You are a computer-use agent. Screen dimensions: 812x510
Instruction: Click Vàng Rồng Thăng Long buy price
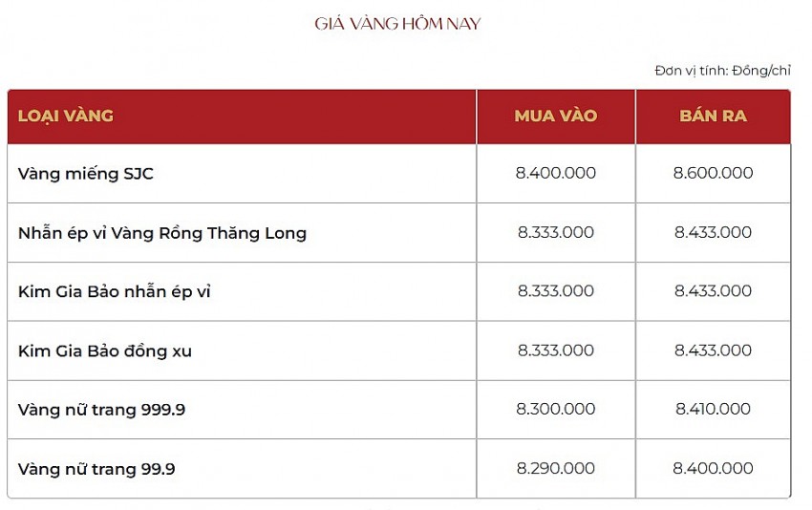pos(556,232)
